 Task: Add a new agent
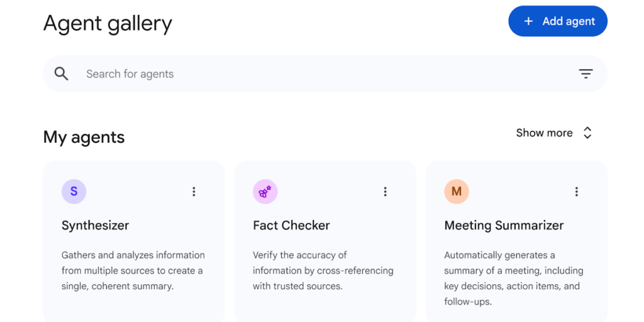coord(558,21)
